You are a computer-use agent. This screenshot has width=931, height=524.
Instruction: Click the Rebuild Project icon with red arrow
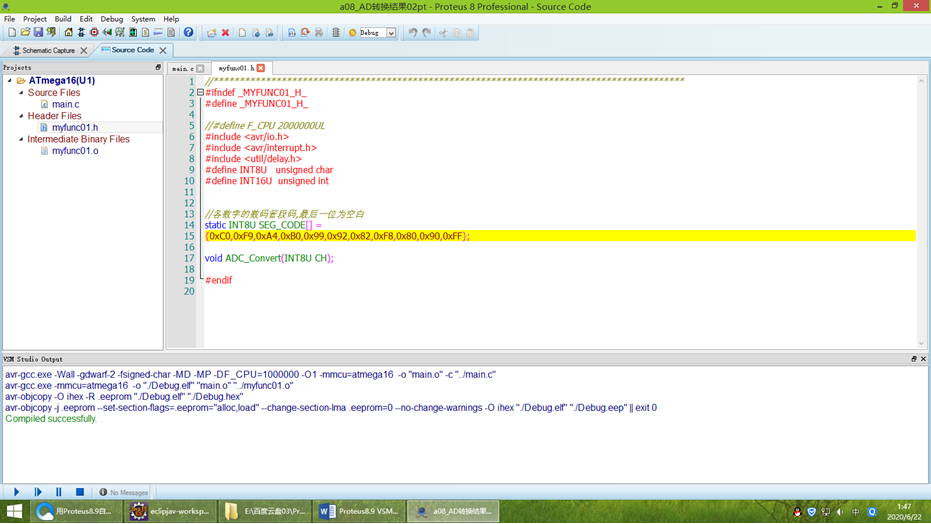(x=305, y=33)
